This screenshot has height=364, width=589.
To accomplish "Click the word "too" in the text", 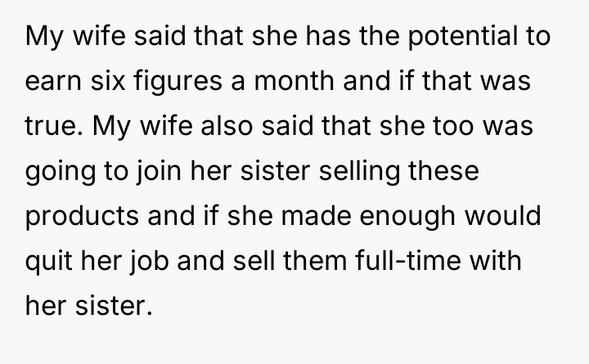I will (x=461, y=128).
